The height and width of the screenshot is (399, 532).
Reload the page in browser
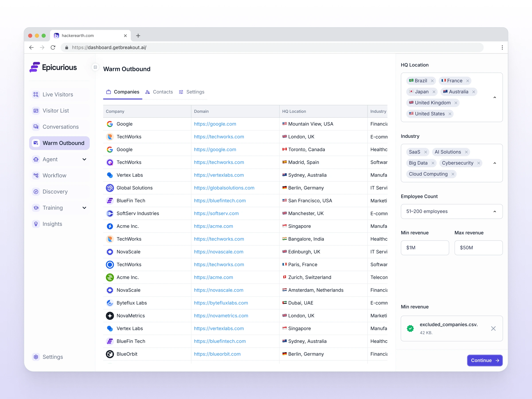click(x=53, y=47)
